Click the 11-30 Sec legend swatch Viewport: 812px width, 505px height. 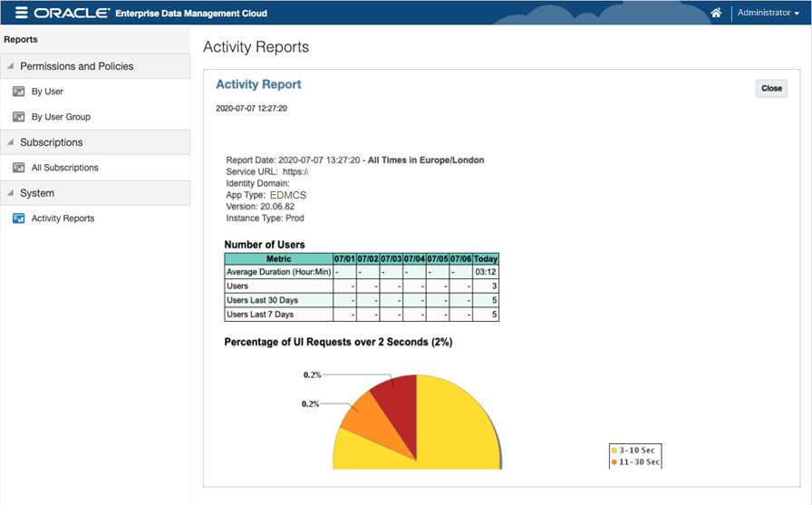[614, 462]
